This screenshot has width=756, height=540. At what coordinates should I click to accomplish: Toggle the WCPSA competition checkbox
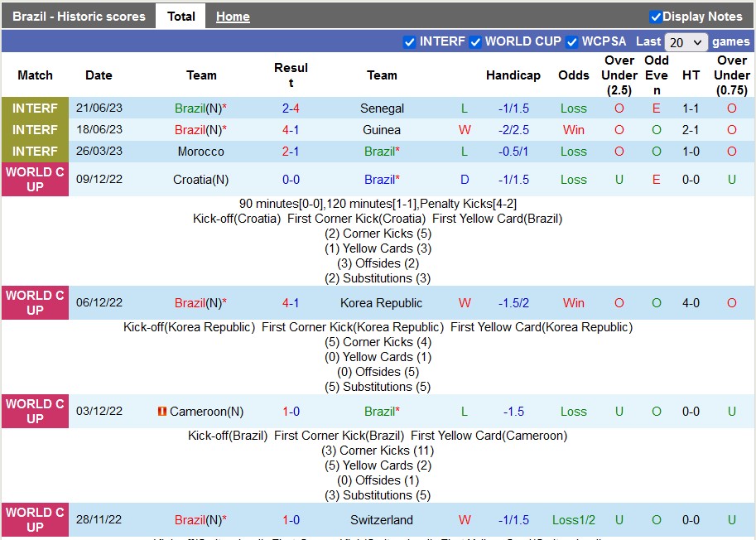tap(572, 42)
